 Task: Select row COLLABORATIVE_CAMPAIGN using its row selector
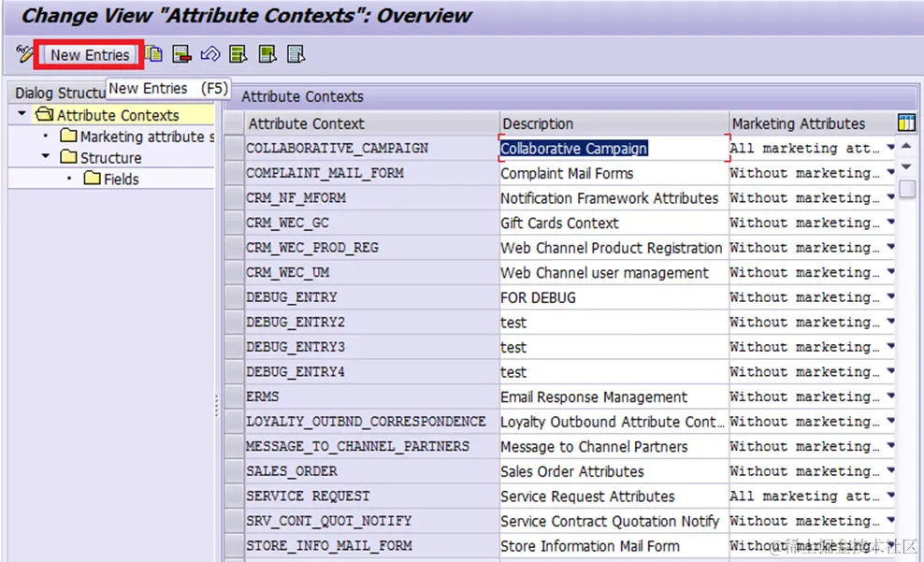[x=235, y=148]
